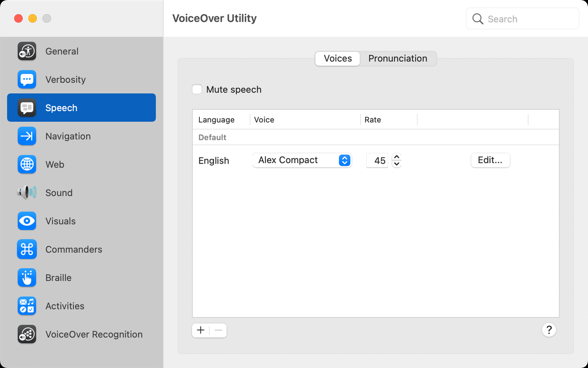Increase the speech rate with up stepper
The height and width of the screenshot is (368, 588).
coord(397,157)
